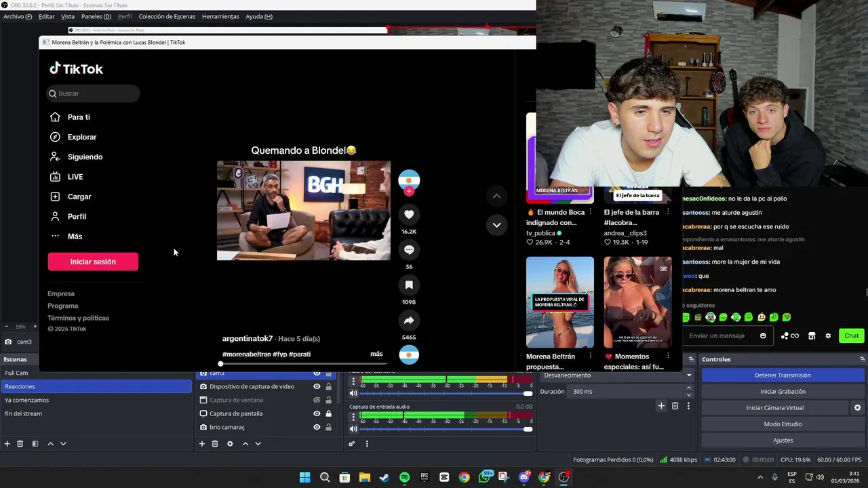Open Windows Start menu

coord(305,477)
